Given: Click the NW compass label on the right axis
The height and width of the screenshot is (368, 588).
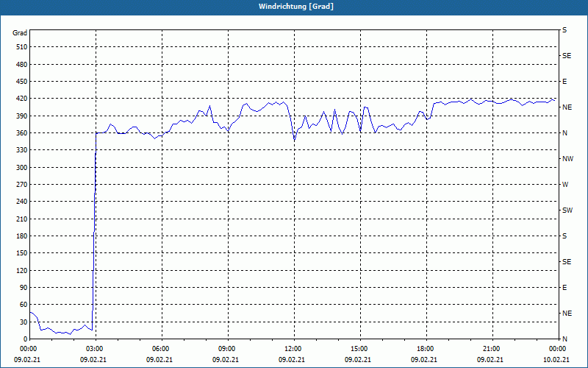Looking at the screenshot, I should click(x=567, y=159).
